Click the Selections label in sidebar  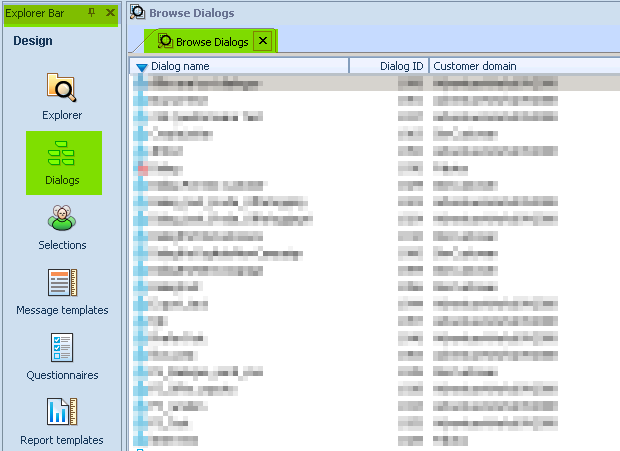62,245
